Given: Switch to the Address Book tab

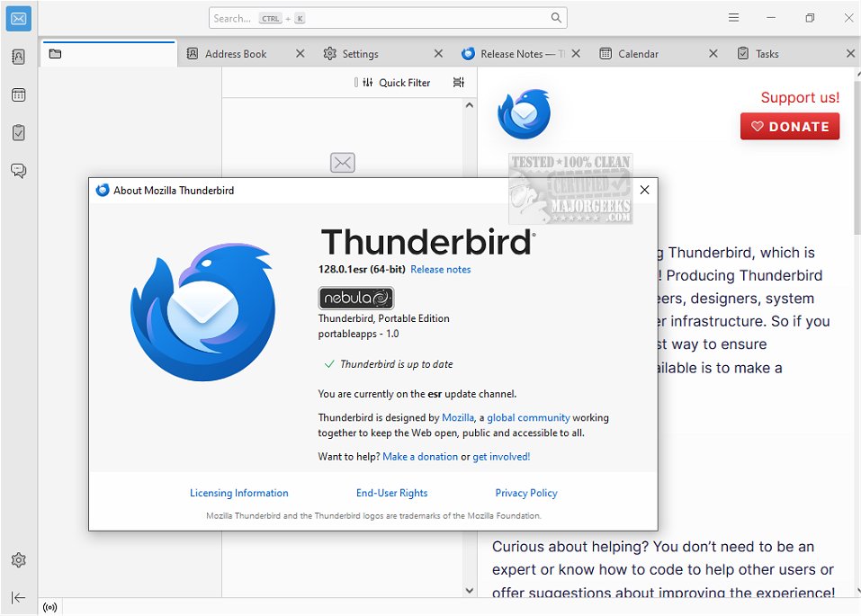Looking at the screenshot, I should click(236, 54).
